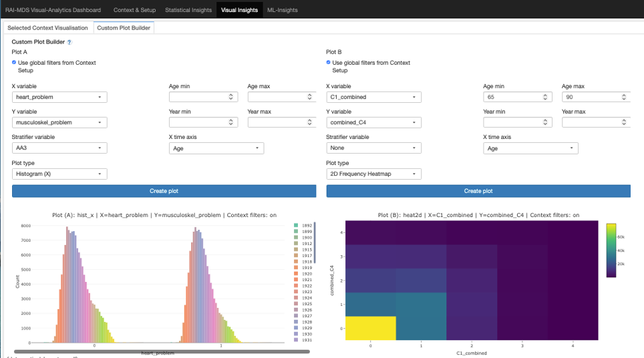Toggle legend entry 1915 in Plot A
Screen dimensions: 644x358
click(303, 250)
